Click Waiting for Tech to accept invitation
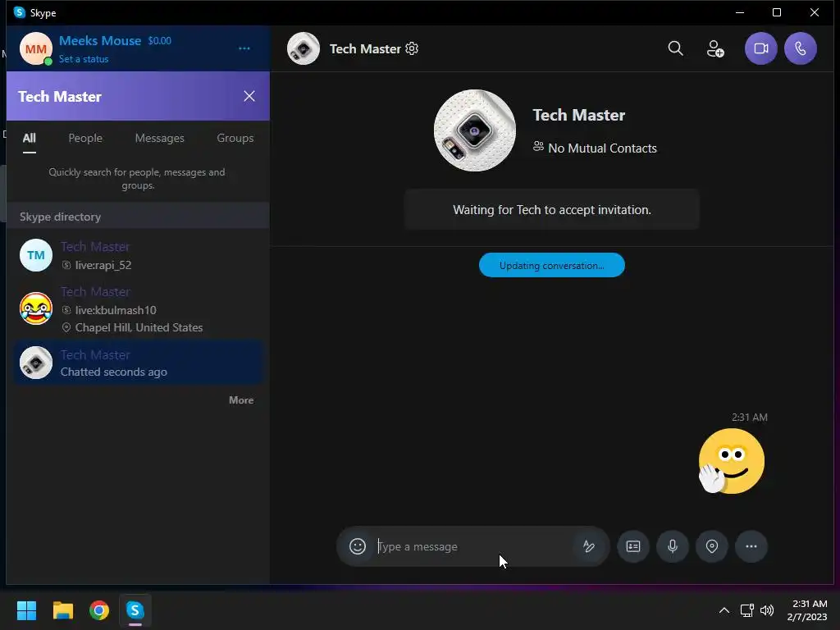 point(552,210)
